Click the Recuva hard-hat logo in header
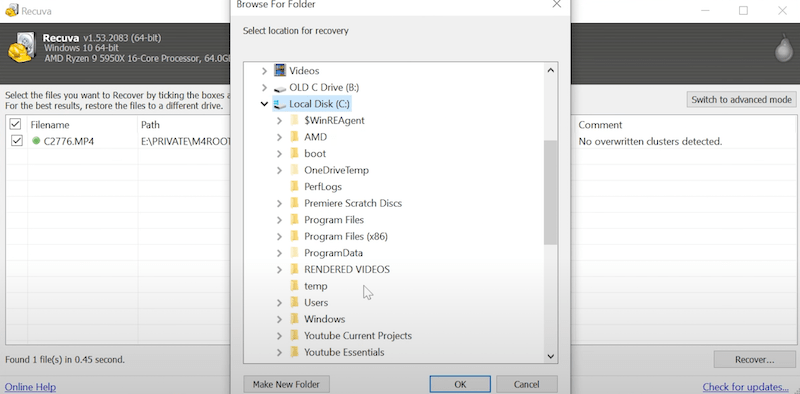Viewport: 800px width, 394px height. click(22, 48)
